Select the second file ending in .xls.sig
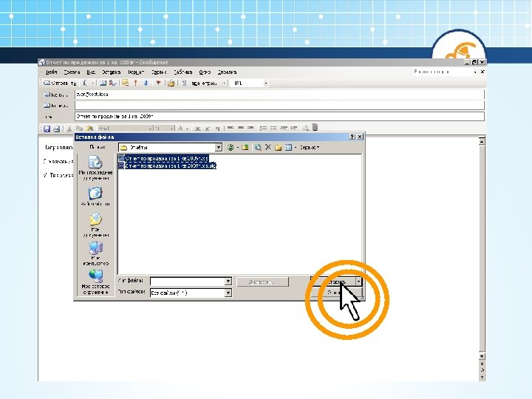This screenshot has width=532, height=399. tap(167, 166)
